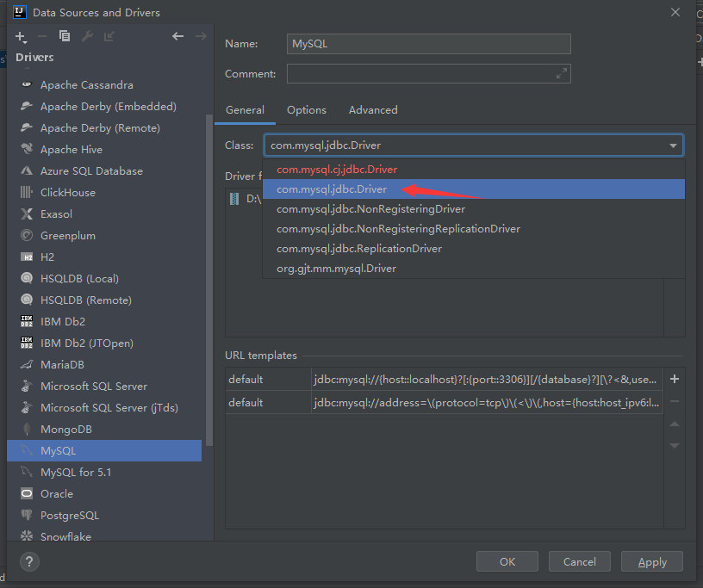Click the make global arrow icon
This screenshot has height=588, width=703.
(x=109, y=36)
